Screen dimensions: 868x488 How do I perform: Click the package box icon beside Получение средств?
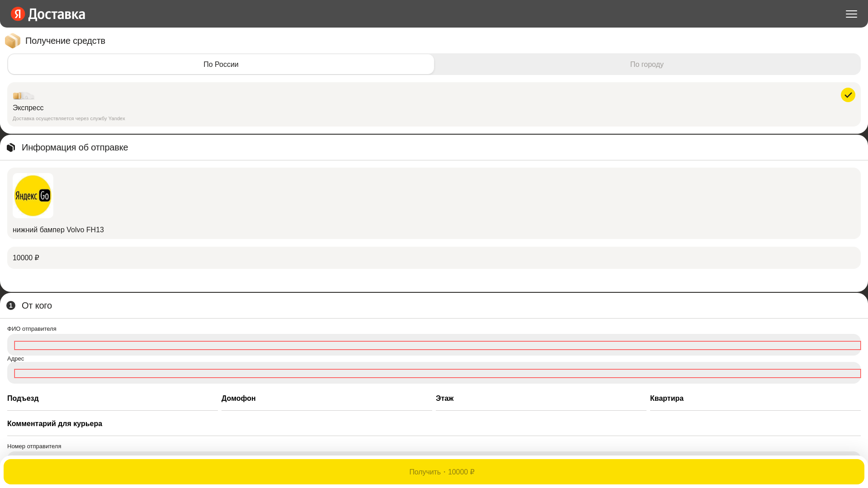click(x=13, y=41)
